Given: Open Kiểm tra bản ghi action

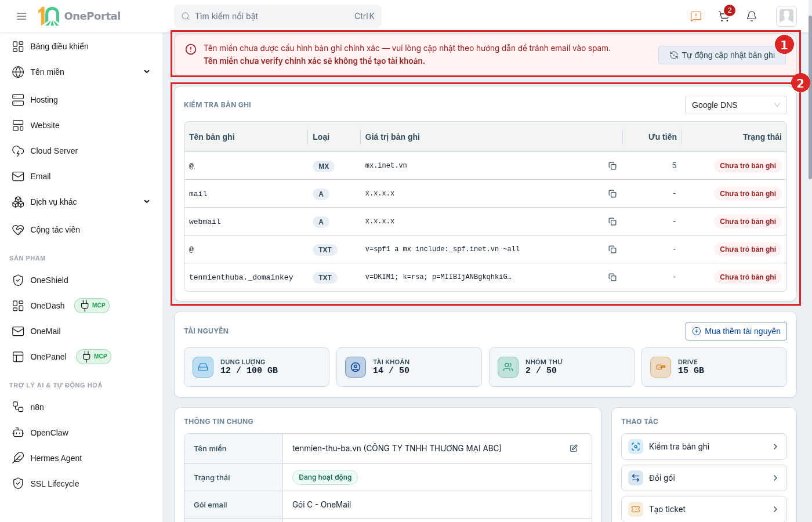Looking at the screenshot, I should [704, 447].
